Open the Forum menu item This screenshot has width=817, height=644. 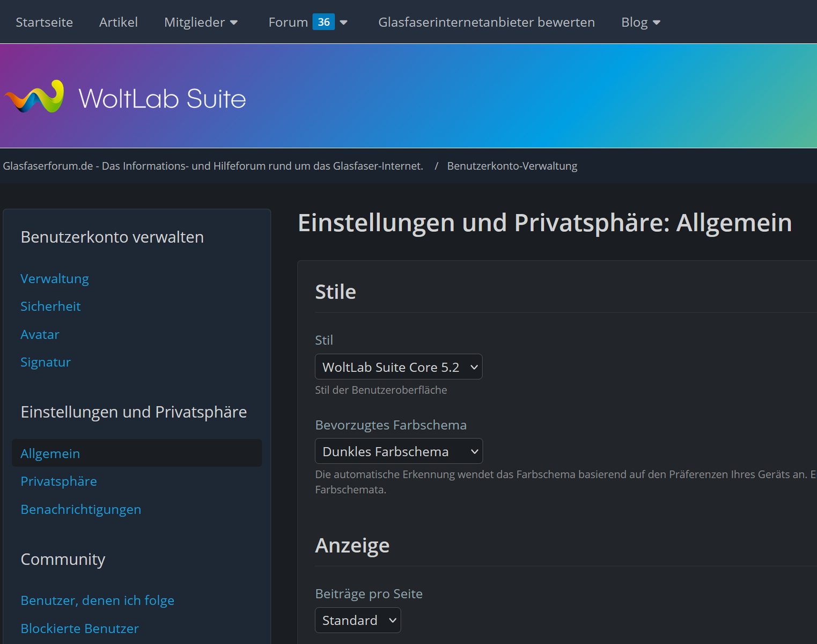click(288, 22)
